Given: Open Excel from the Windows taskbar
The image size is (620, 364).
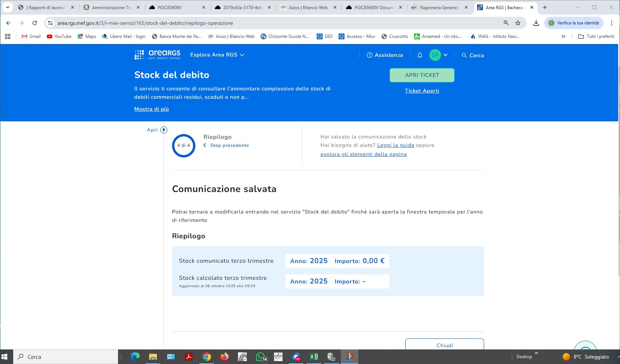Looking at the screenshot, I should [x=313, y=357].
